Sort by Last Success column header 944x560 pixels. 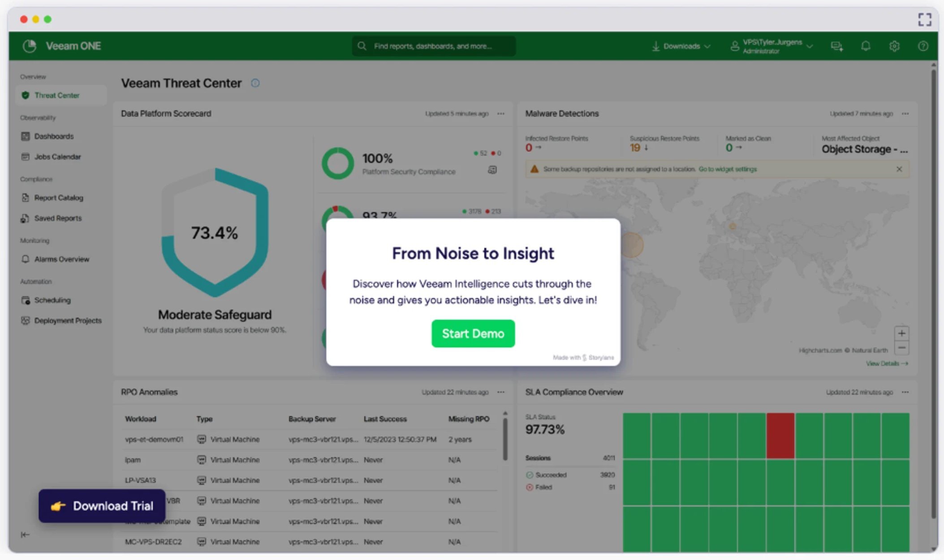[x=385, y=419]
